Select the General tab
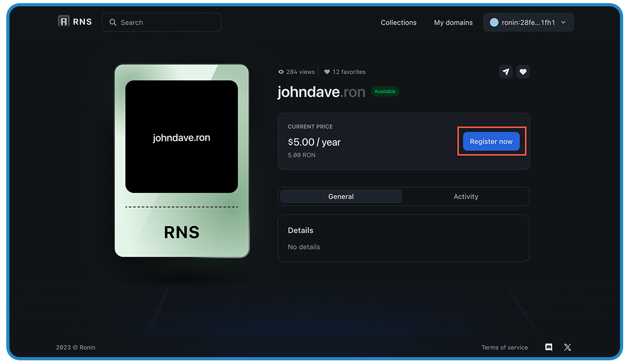The height and width of the screenshot is (364, 630). pyautogui.click(x=341, y=197)
